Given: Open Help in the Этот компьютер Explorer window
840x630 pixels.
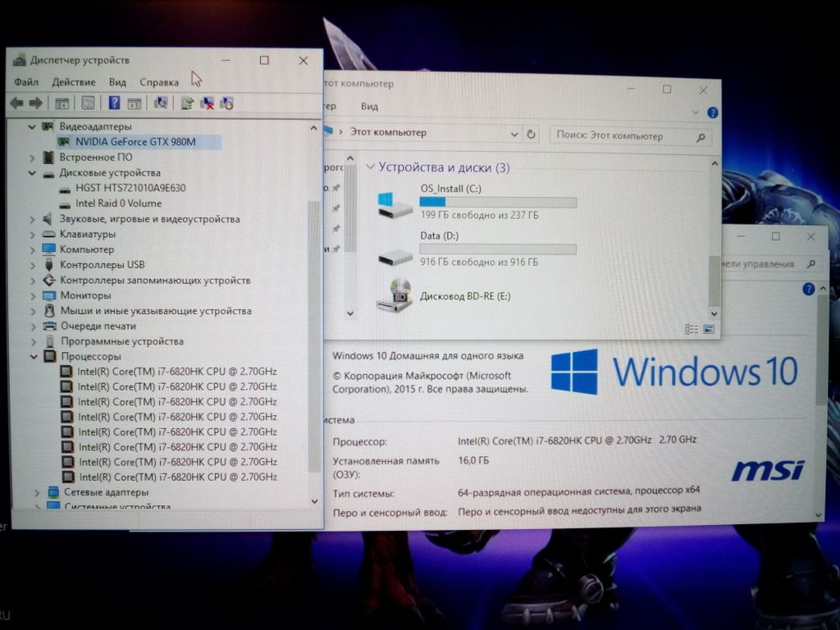Looking at the screenshot, I should (x=713, y=112).
